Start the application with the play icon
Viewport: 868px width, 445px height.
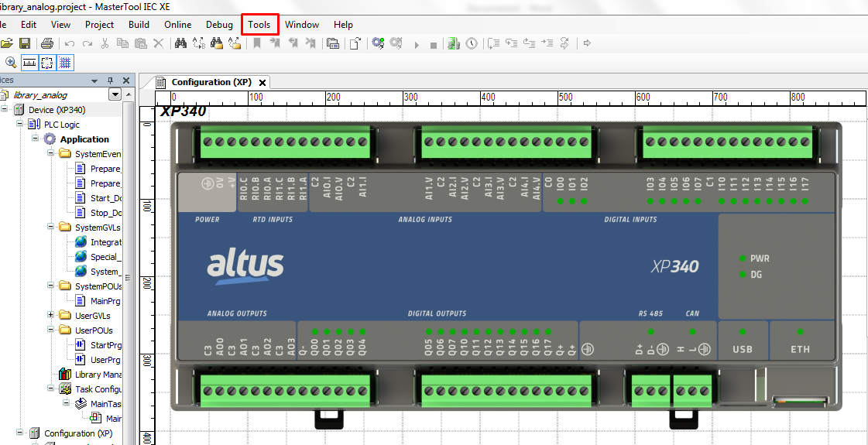417,44
